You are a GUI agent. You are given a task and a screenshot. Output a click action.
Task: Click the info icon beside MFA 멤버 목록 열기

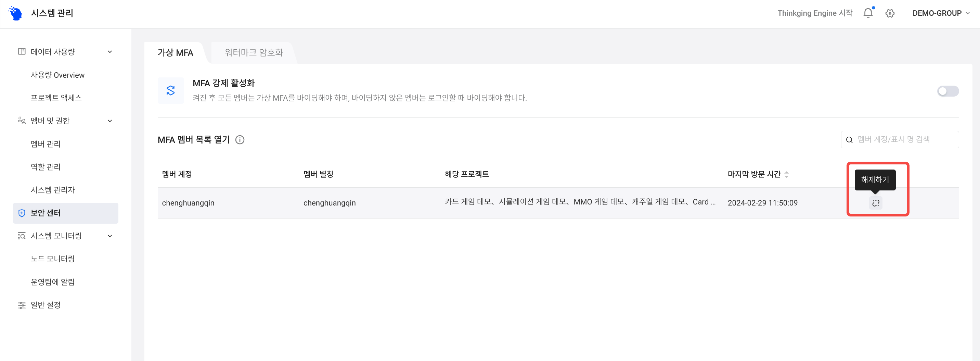[240, 140]
